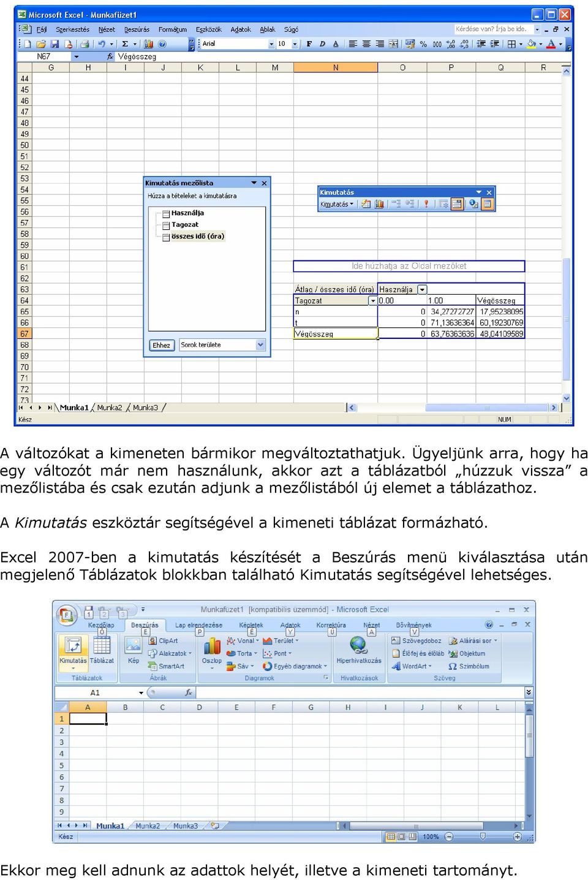The image size is (588, 880).
Task: Switch to sheet tab Munka2 in Excel 2003
Action: click(x=110, y=408)
